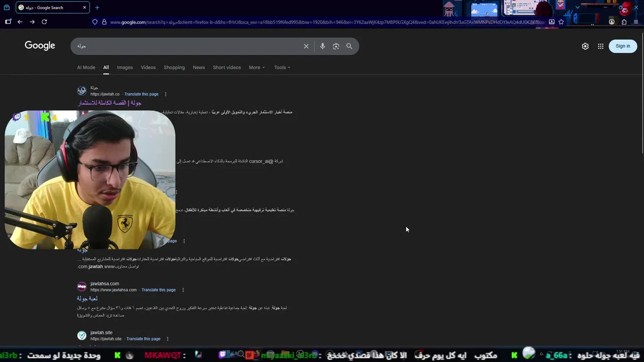
Task: Switch to News results tab
Action: click(x=199, y=67)
